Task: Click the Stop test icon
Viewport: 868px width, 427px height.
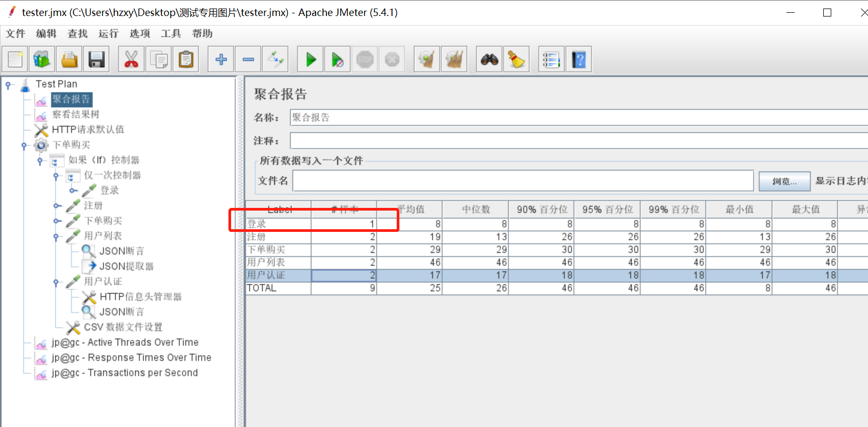Action: [x=365, y=59]
